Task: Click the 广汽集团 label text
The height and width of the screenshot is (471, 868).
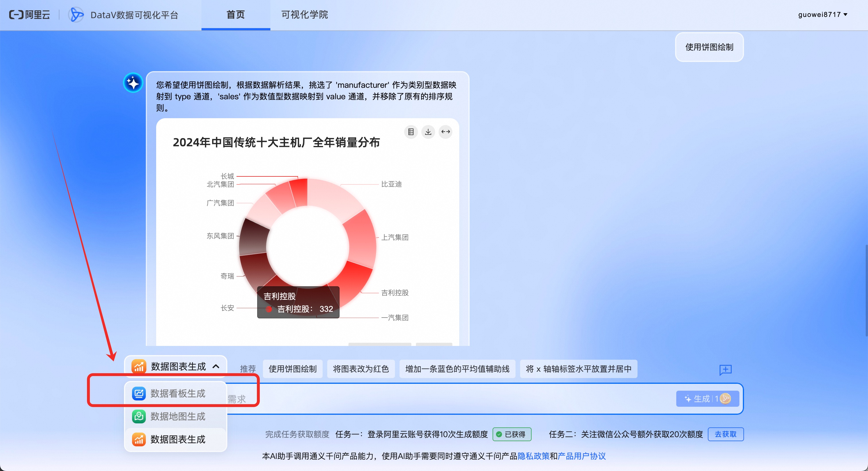Action: coord(220,203)
